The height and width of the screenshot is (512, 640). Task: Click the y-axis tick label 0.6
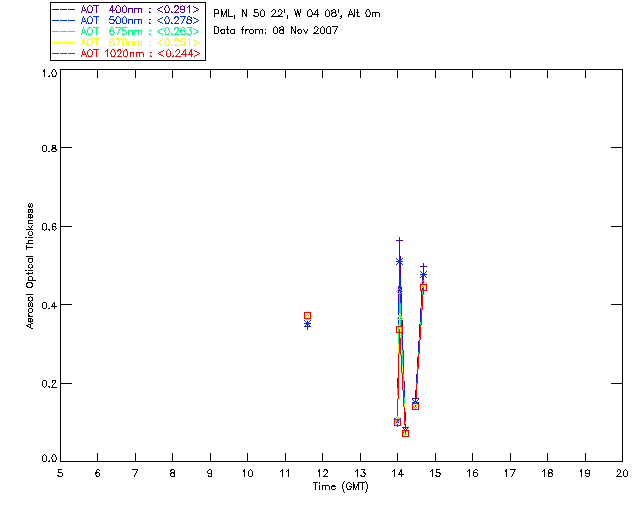pyautogui.click(x=49, y=227)
